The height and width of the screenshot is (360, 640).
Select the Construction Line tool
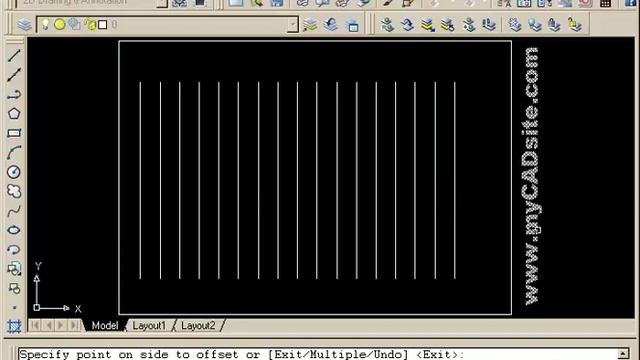[14, 75]
